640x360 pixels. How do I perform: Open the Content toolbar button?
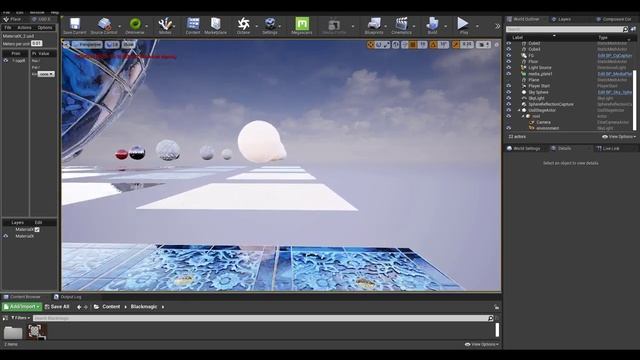tap(193, 26)
